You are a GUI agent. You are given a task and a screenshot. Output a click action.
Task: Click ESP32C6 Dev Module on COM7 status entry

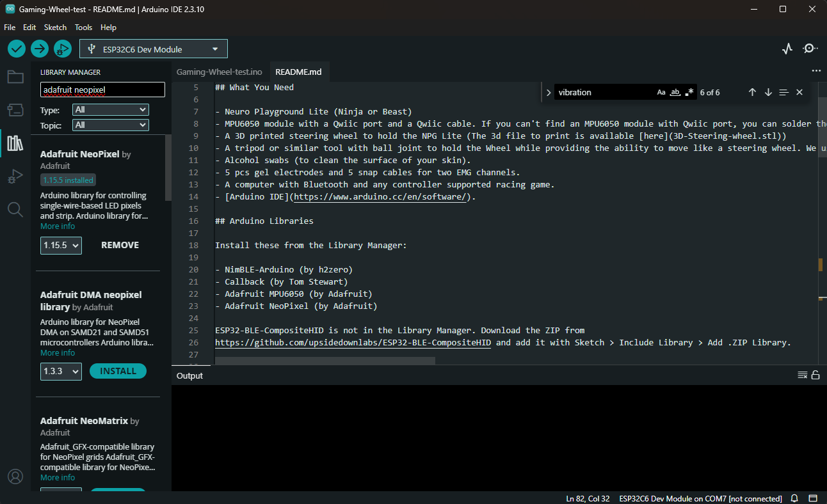pos(700,498)
